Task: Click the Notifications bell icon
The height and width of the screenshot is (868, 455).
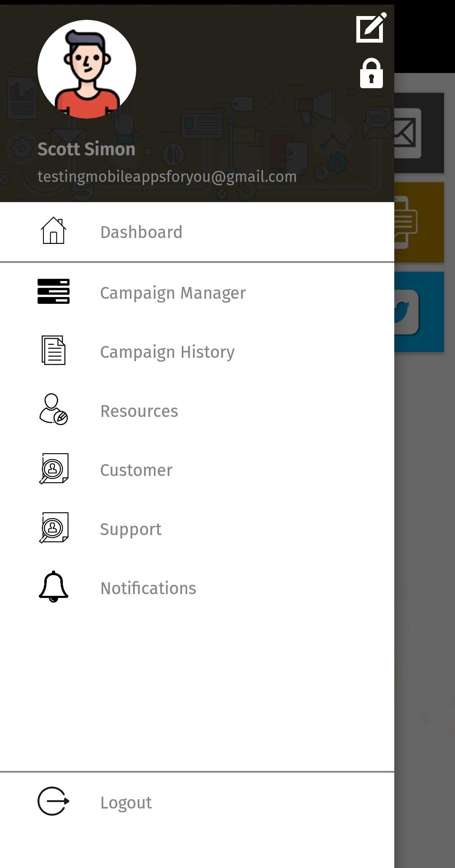Action: (x=54, y=587)
